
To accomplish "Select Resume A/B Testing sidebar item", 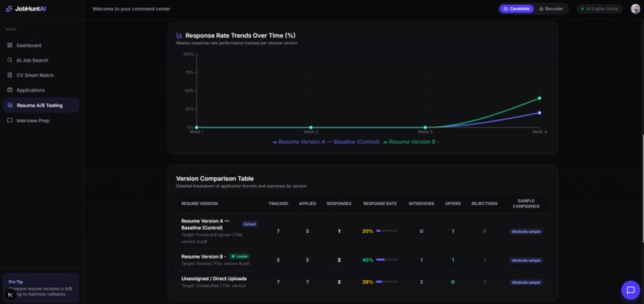I will 41,105.
